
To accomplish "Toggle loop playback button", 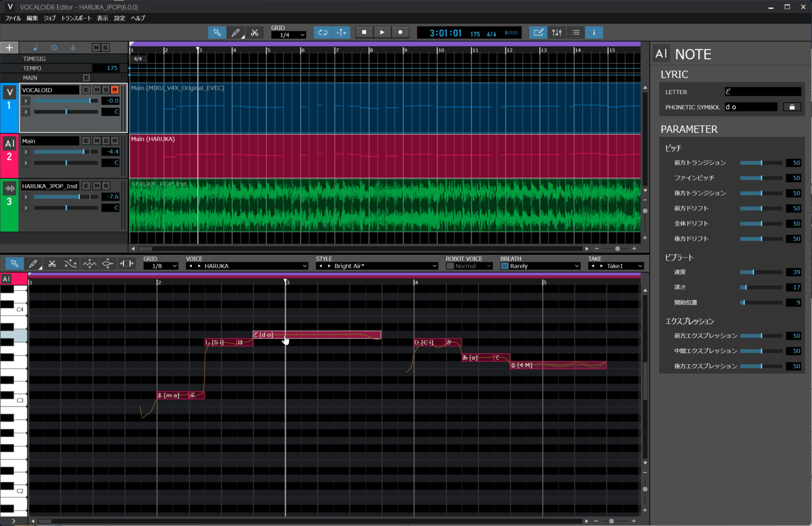I will pyautogui.click(x=322, y=33).
